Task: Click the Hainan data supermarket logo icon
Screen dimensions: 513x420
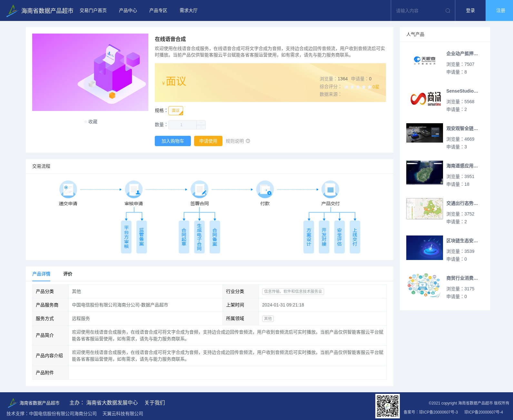Action: (x=12, y=11)
